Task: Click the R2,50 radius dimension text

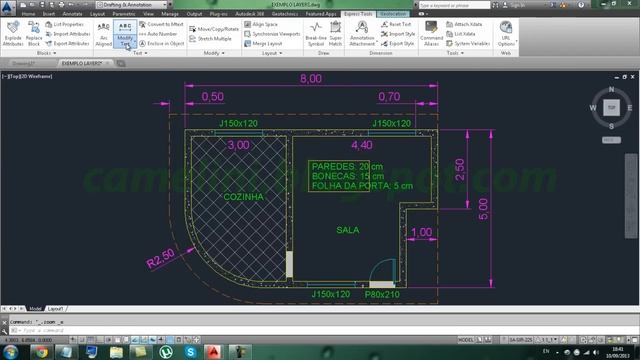Action: click(x=160, y=258)
